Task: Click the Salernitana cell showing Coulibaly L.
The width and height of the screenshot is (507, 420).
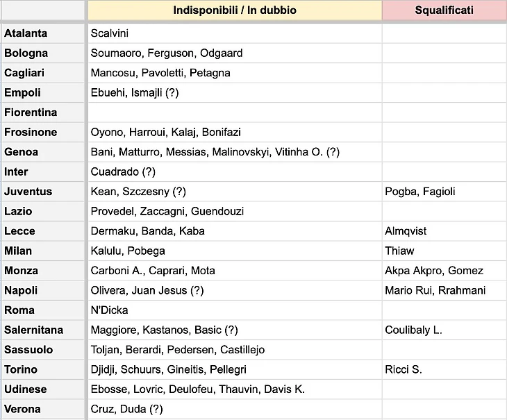Action: 444,330
